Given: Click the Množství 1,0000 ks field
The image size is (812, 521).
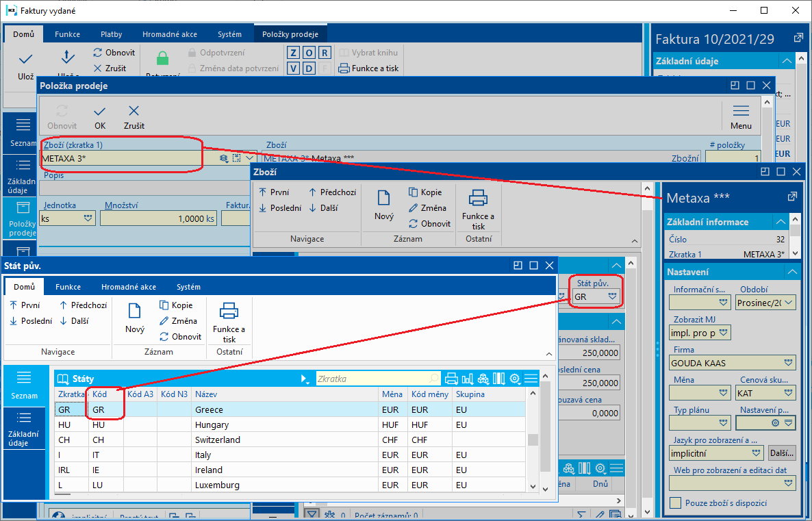Looking at the screenshot, I should click(158, 218).
